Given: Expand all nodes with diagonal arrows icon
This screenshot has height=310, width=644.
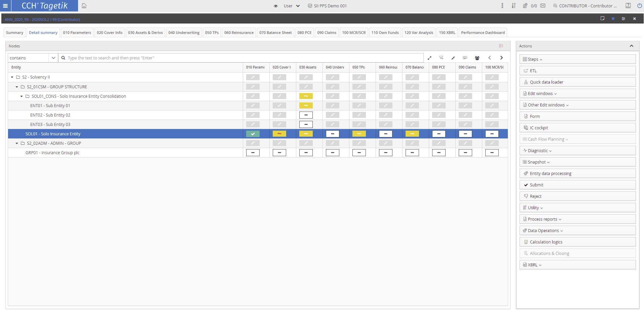Looking at the screenshot, I should pyautogui.click(x=429, y=58).
